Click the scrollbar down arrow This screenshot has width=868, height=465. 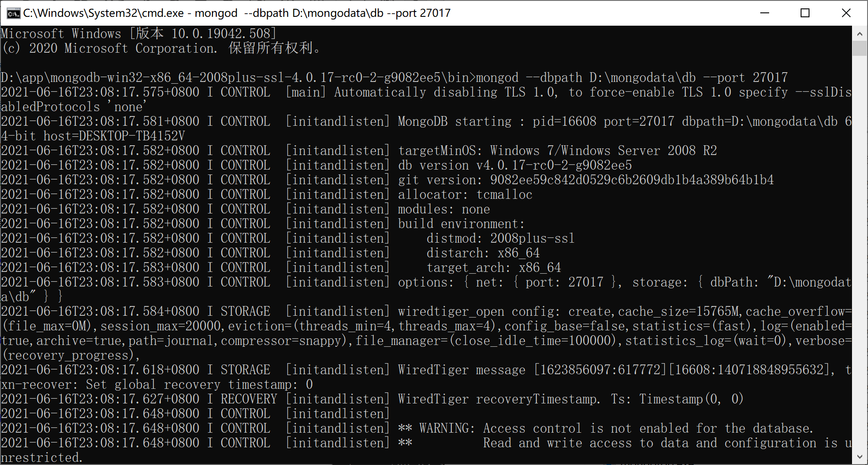[x=860, y=457]
